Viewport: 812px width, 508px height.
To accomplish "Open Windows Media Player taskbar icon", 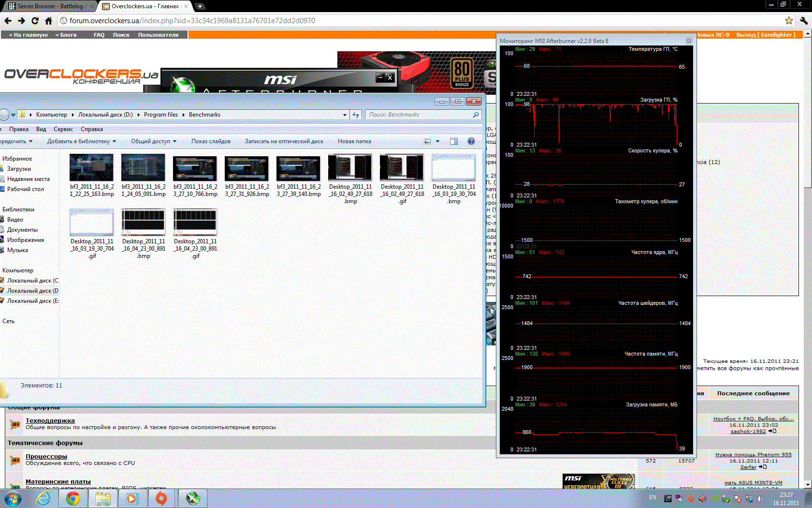I will pyautogui.click(x=132, y=498).
